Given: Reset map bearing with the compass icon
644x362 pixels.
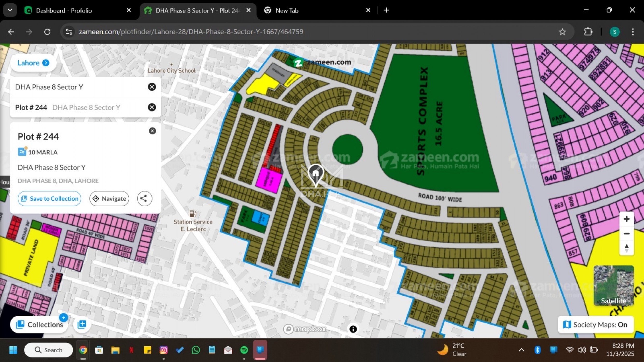Looking at the screenshot, I should pyautogui.click(x=626, y=248).
